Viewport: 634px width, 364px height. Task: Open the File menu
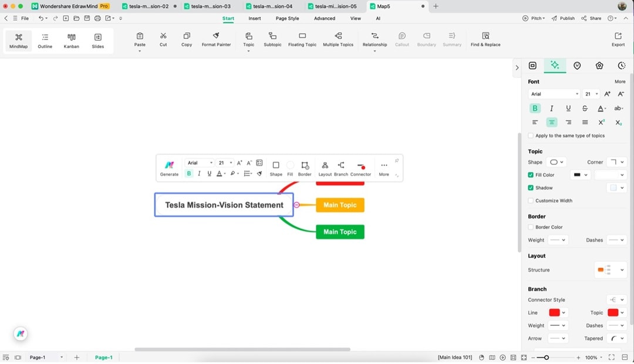tap(21, 18)
